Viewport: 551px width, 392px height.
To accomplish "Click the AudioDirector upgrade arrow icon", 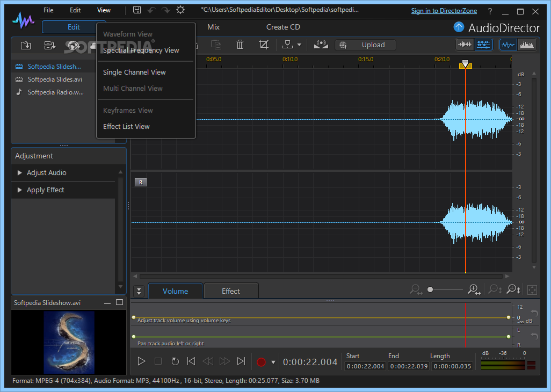I will 459,27.
